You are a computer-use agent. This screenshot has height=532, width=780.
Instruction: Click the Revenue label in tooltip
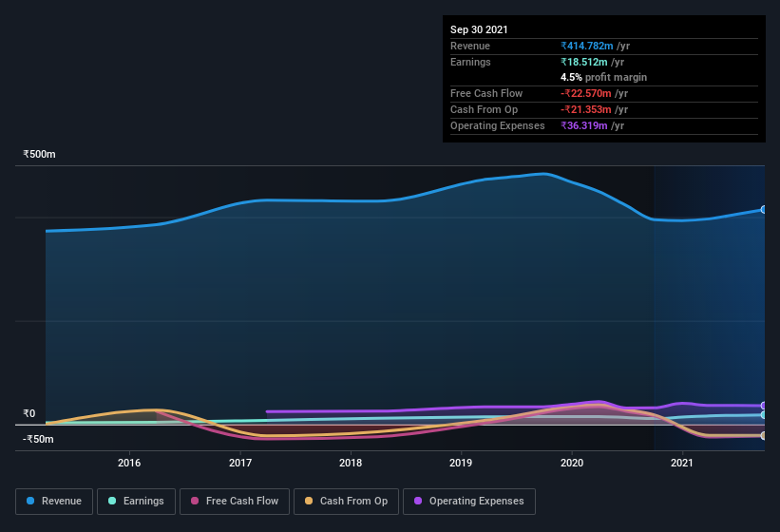click(x=470, y=46)
